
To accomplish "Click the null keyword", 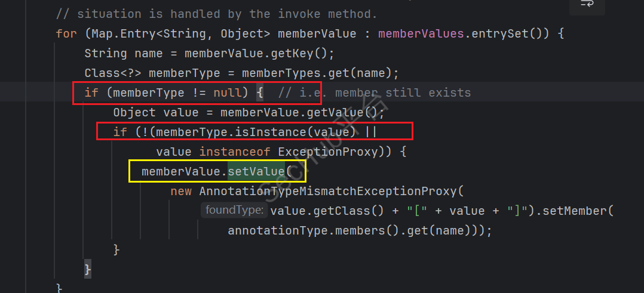I will 228,92.
